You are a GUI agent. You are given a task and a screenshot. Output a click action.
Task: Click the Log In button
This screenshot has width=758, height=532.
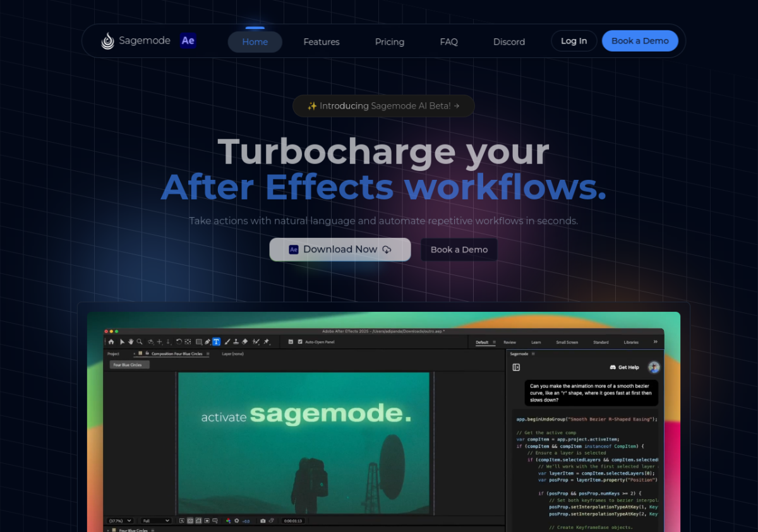click(574, 41)
